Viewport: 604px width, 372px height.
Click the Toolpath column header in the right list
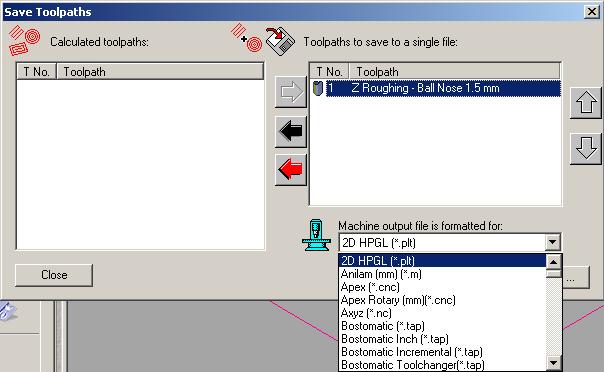point(455,72)
